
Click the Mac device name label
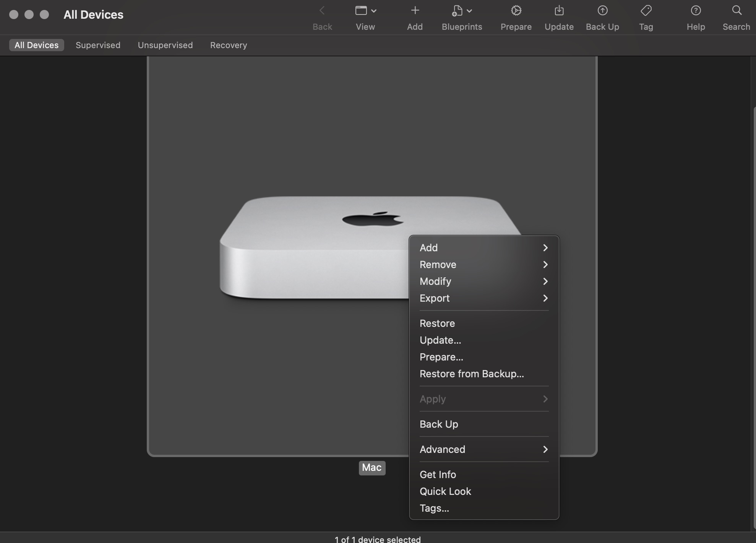372,468
